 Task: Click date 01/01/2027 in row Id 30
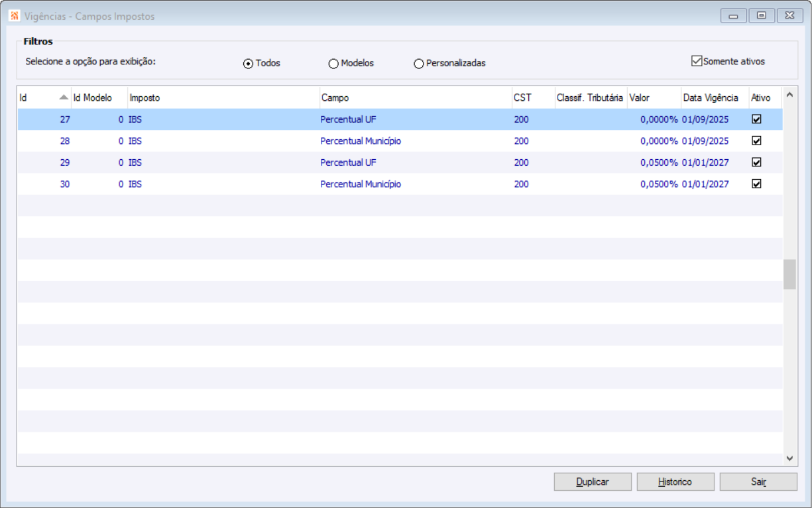[x=705, y=184]
